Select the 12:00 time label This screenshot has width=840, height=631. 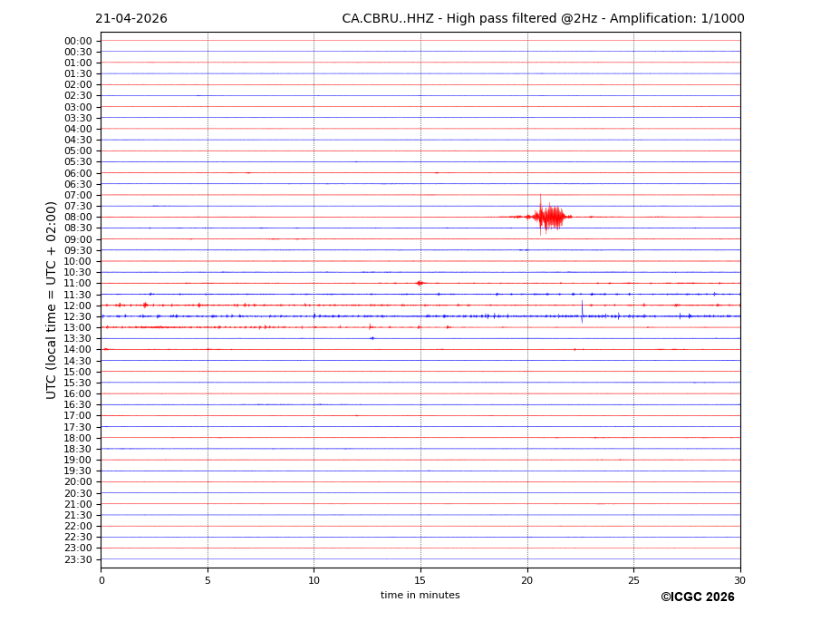point(78,306)
